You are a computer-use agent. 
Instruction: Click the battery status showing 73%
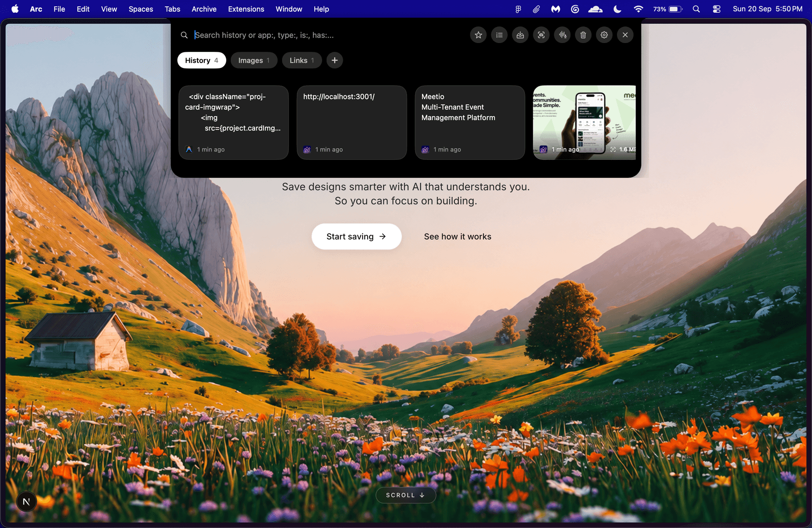tap(668, 9)
